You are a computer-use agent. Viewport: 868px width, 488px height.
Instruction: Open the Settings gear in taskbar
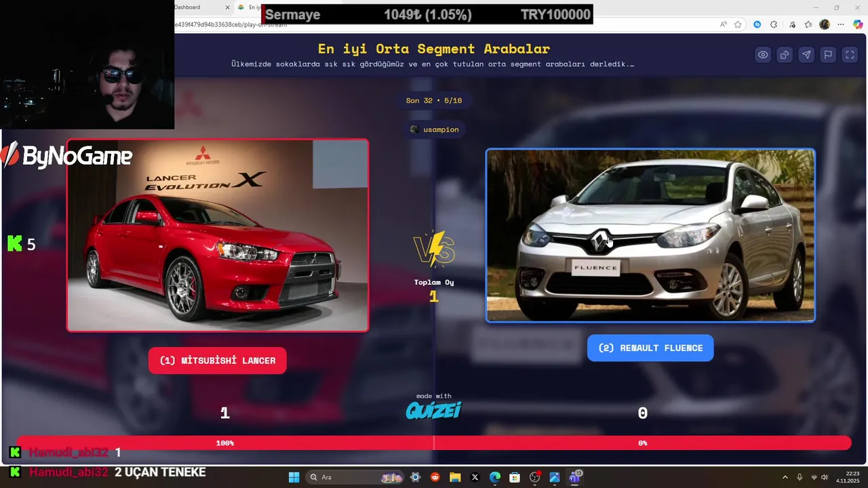click(x=416, y=477)
